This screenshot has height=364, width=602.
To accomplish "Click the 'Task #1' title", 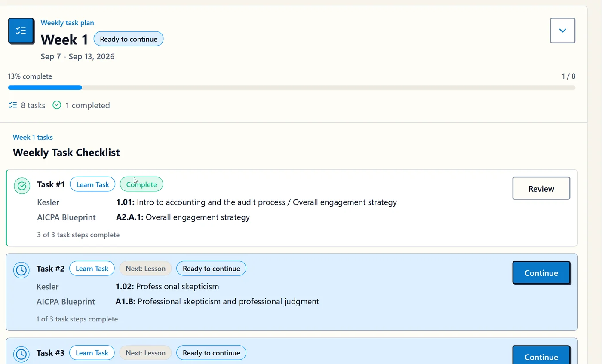I will tap(51, 184).
